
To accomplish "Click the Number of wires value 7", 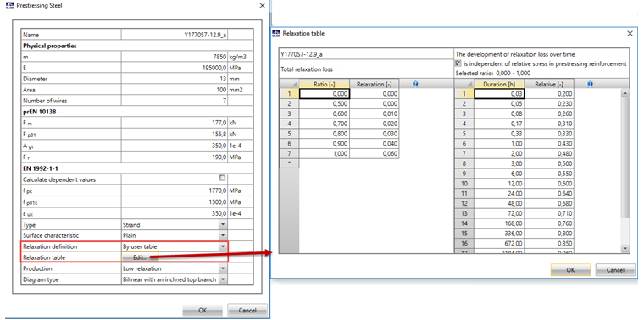I will (x=175, y=101).
